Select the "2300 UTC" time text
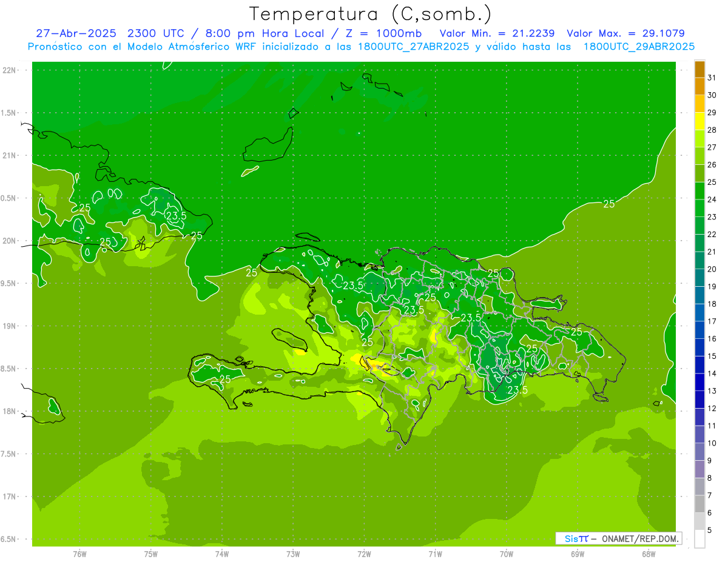Screen dimensions: 728x562 [158, 33]
